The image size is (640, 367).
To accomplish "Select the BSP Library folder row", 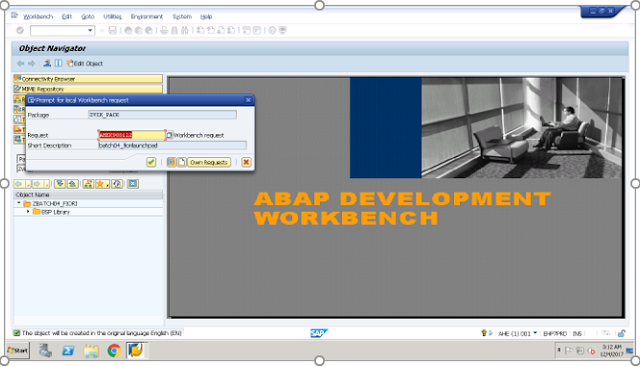I will pos(88,212).
